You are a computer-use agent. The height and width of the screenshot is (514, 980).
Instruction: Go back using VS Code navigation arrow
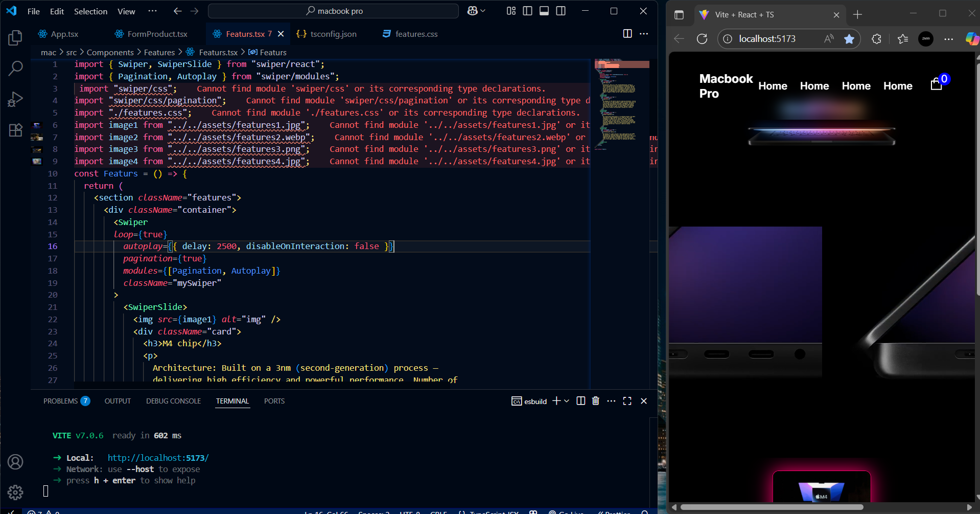click(177, 11)
